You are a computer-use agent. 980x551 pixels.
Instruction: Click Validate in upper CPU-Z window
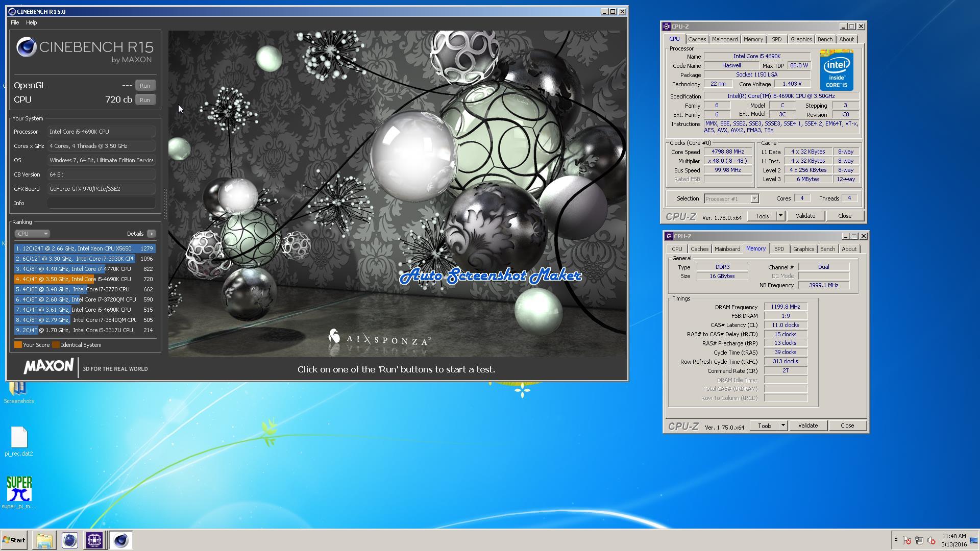coord(805,216)
